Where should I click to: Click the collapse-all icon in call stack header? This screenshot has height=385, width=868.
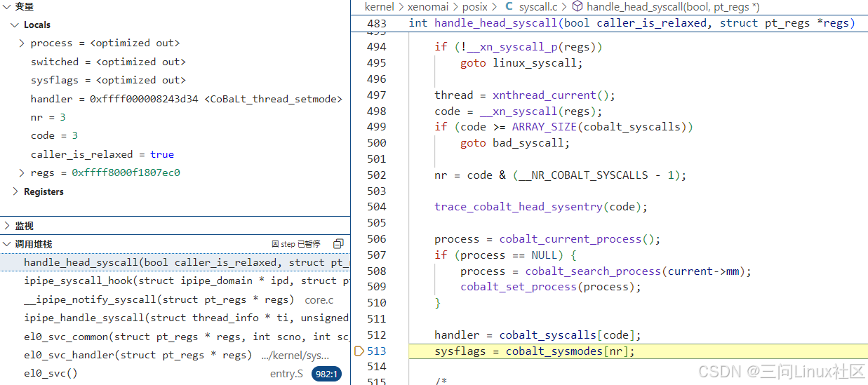point(338,244)
